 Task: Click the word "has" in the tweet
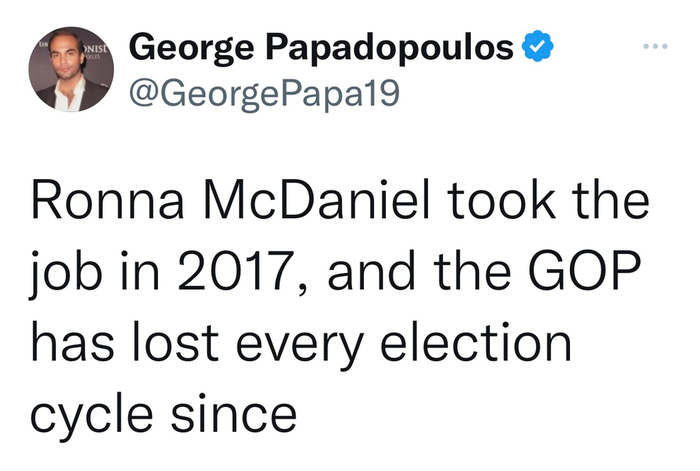71,343
